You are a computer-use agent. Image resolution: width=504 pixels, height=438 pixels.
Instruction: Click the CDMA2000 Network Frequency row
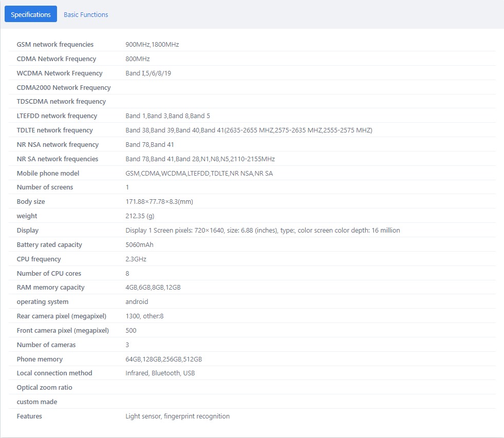coord(64,88)
